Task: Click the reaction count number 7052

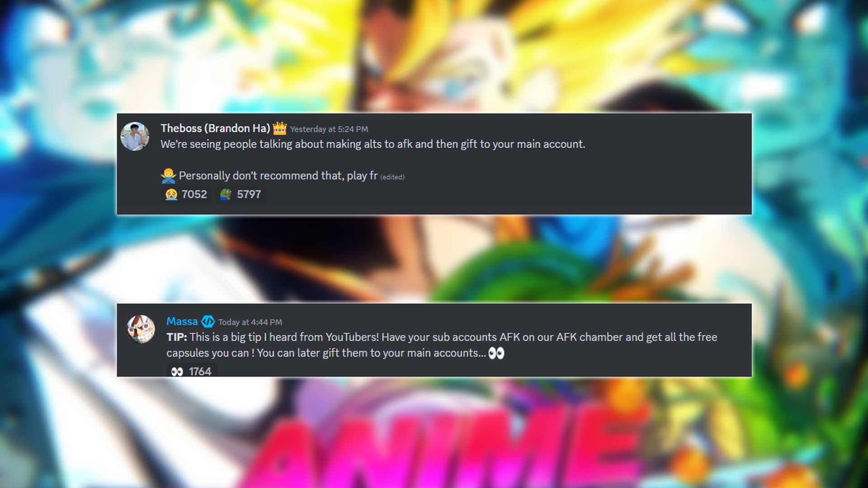Action: 194,194
